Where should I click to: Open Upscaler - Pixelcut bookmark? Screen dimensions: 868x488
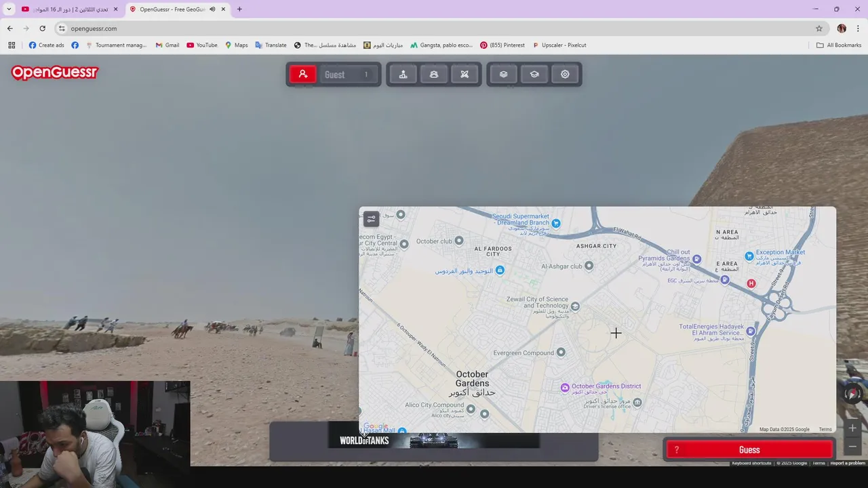click(559, 45)
